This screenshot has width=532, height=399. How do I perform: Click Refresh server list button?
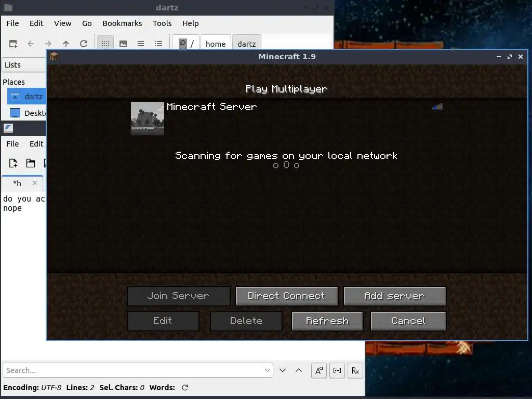click(327, 321)
